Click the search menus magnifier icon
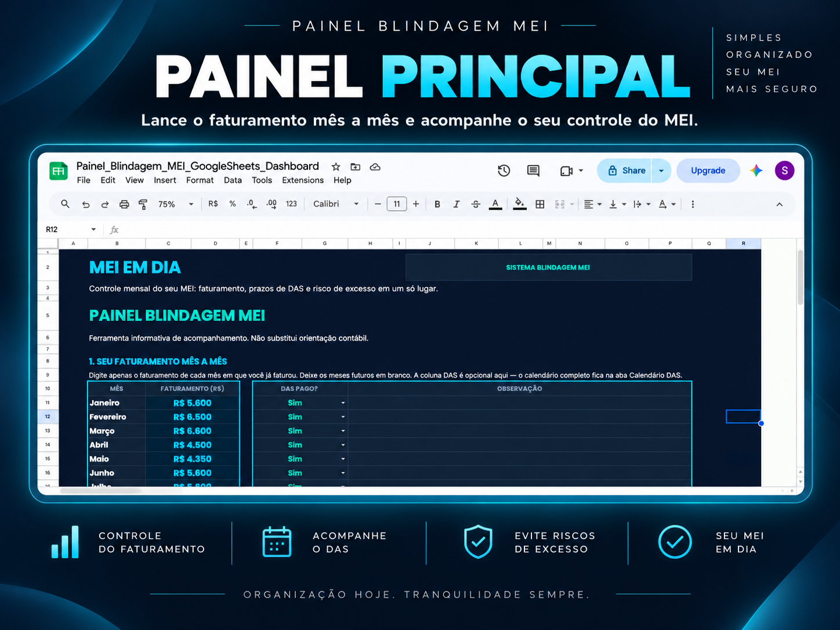The width and height of the screenshot is (840, 630). [x=65, y=204]
